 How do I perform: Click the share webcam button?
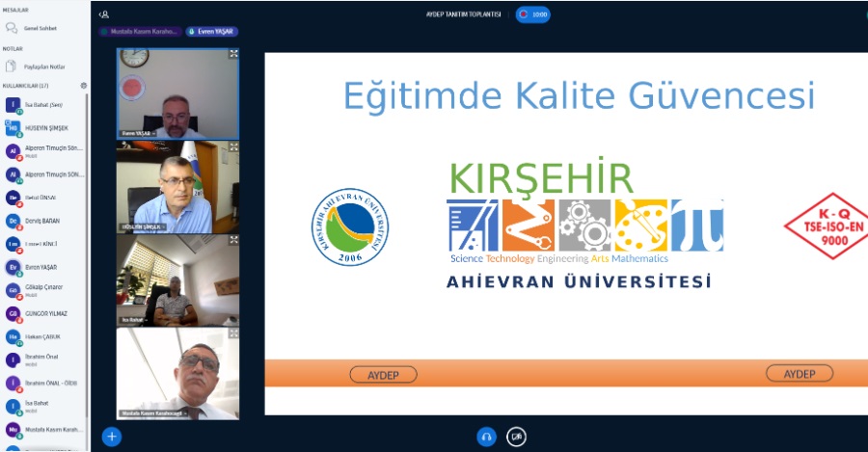point(517,437)
